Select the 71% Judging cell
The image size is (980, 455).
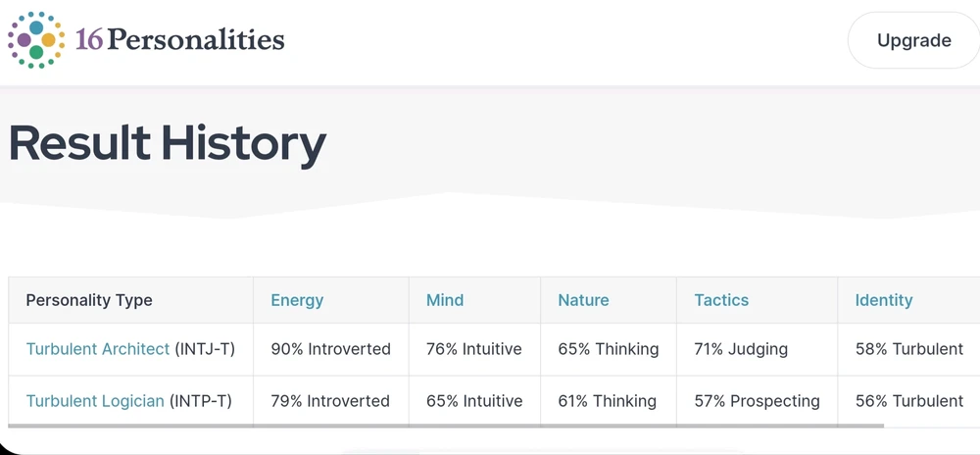tap(757, 349)
